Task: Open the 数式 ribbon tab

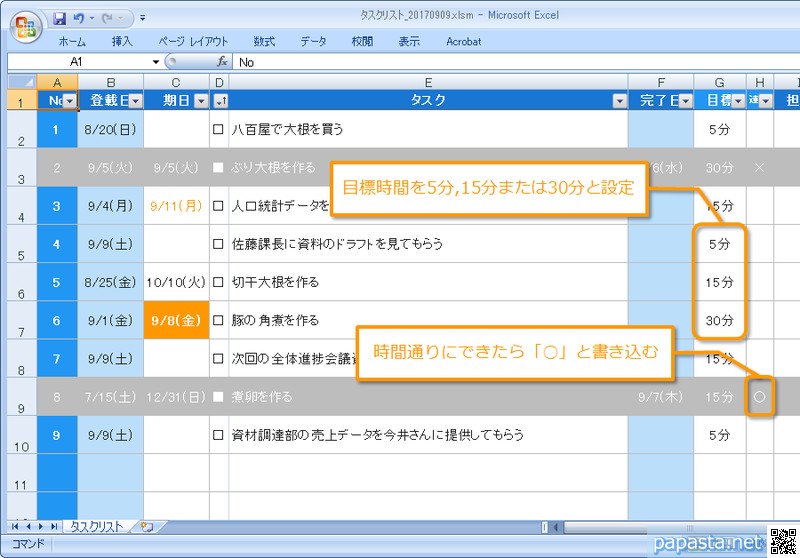Action: point(264,42)
